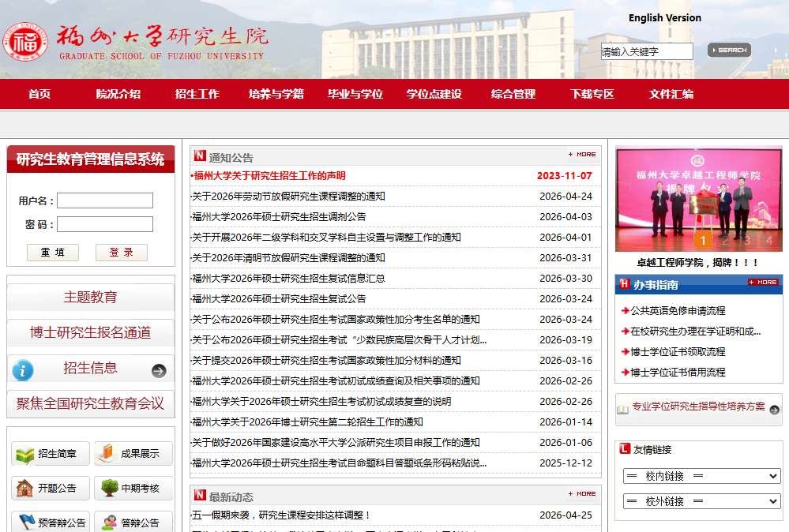Open 公共英语免修申请流程 guide
This screenshot has width=789, height=532.
click(678, 311)
